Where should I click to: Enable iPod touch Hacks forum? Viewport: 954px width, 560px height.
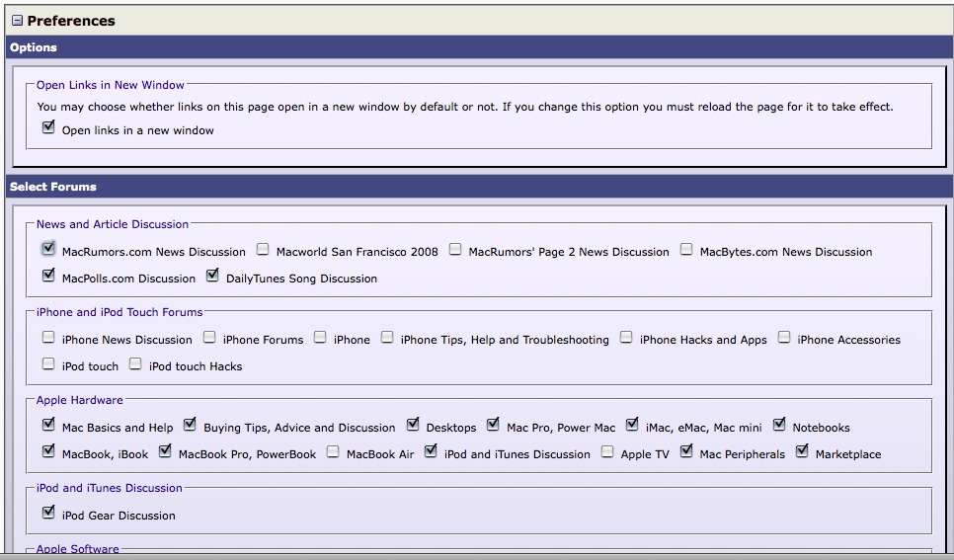[x=135, y=363]
